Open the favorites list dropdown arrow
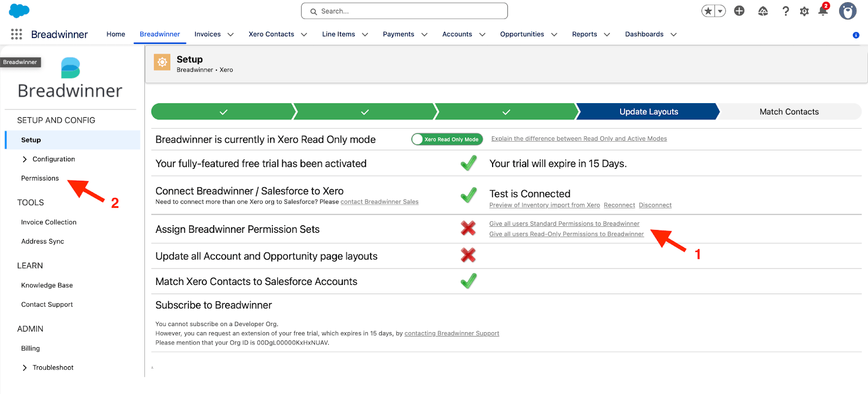Image resolution: width=868 pixels, height=394 pixels. 720,11
